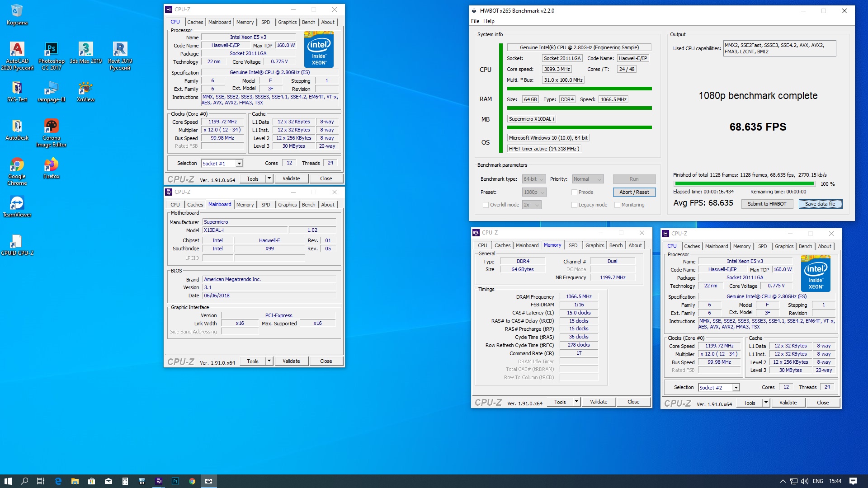The image size is (868, 488).
Task: Click Close in Memory CPU-Z window
Action: point(633,402)
